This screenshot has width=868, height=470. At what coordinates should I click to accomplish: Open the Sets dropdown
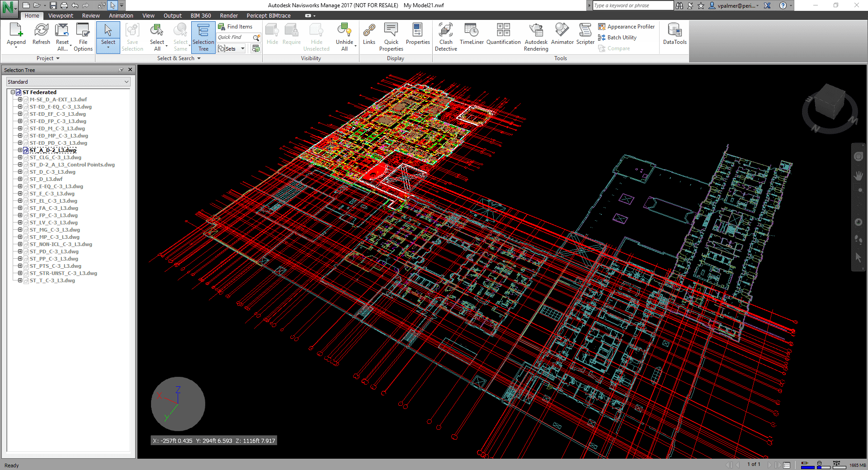pos(243,48)
